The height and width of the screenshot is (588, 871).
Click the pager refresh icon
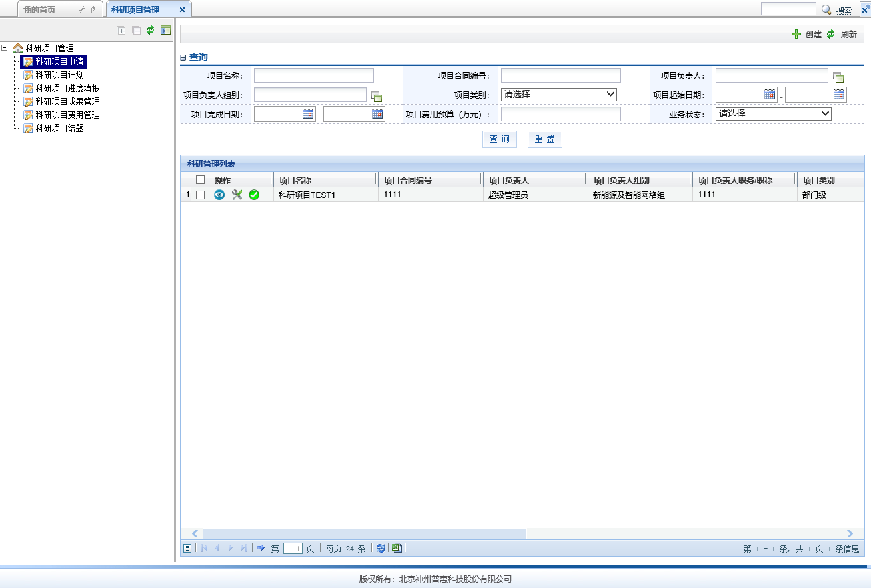pos(381,548)
